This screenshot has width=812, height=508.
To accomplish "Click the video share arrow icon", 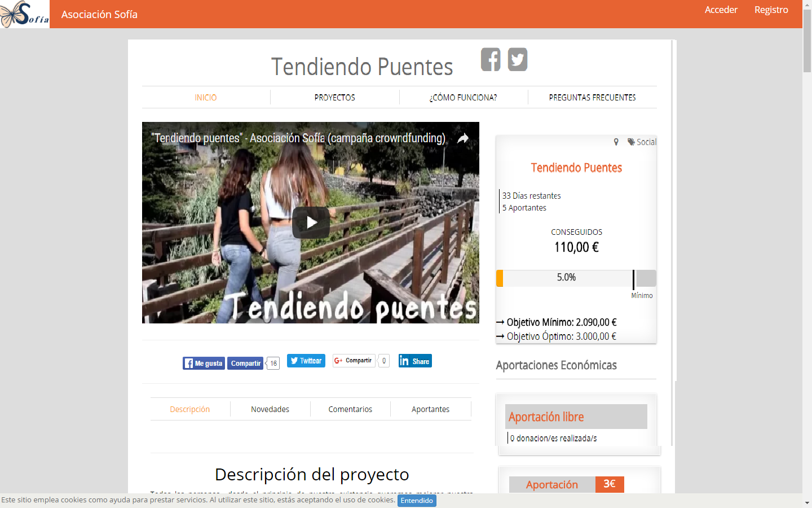I will 462,138.
